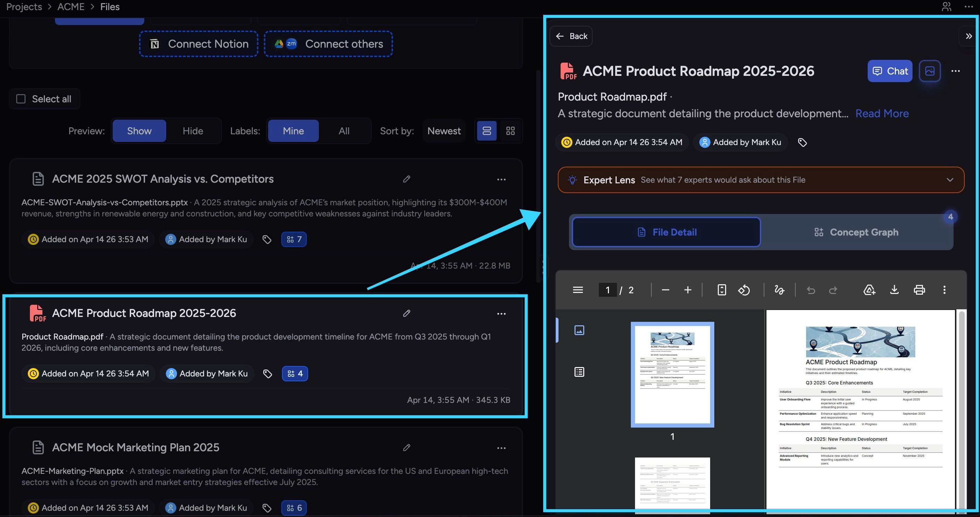Open the three-dot menu for ACME 2025 SWOT Analysis
The image size is (980, 517).
(x=501, y=179)
